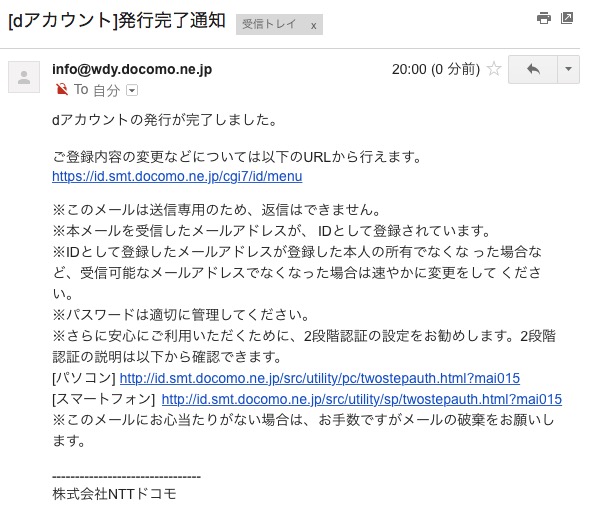Click the sender's profile avatar

point(24,77)
